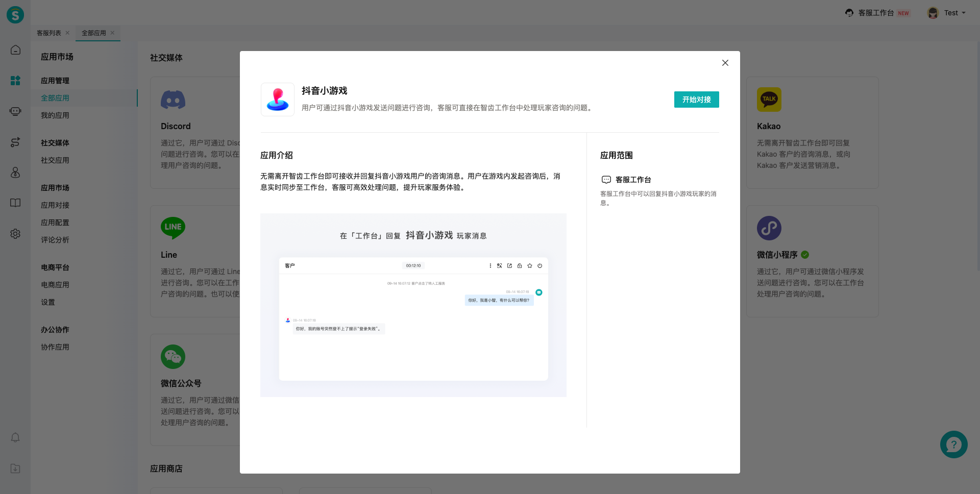Click the 办公协作 section header
The height and width of the screenshot is (494, 980).
[55, 330]
